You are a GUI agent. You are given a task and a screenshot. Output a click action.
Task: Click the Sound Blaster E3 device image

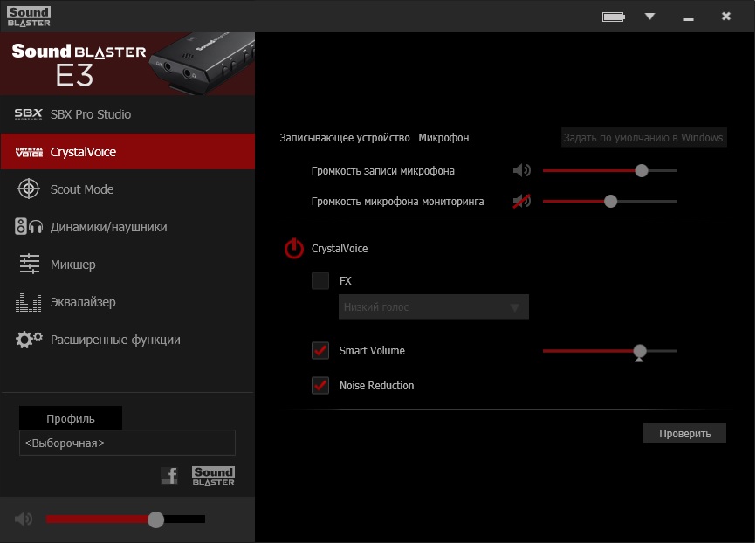201,63
